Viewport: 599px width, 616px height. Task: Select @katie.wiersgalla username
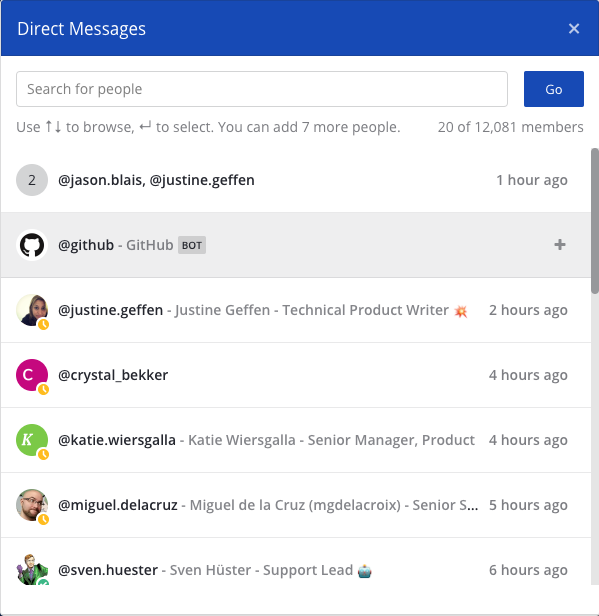point(117,440)
